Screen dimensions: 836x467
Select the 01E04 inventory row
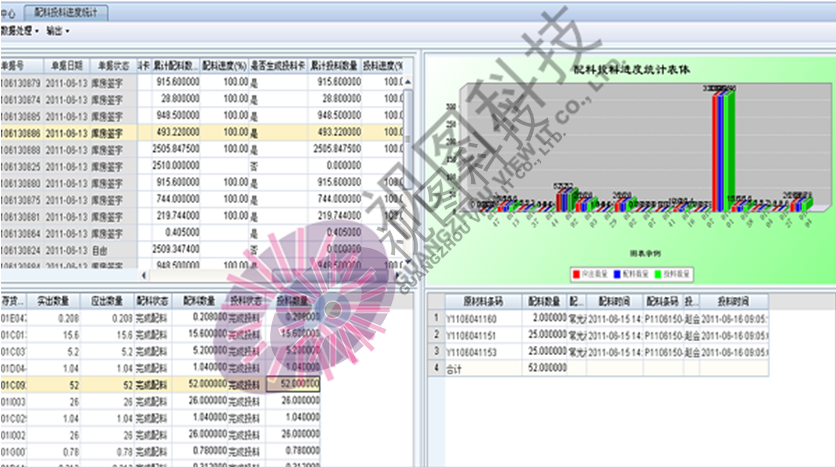pos(160,318)
